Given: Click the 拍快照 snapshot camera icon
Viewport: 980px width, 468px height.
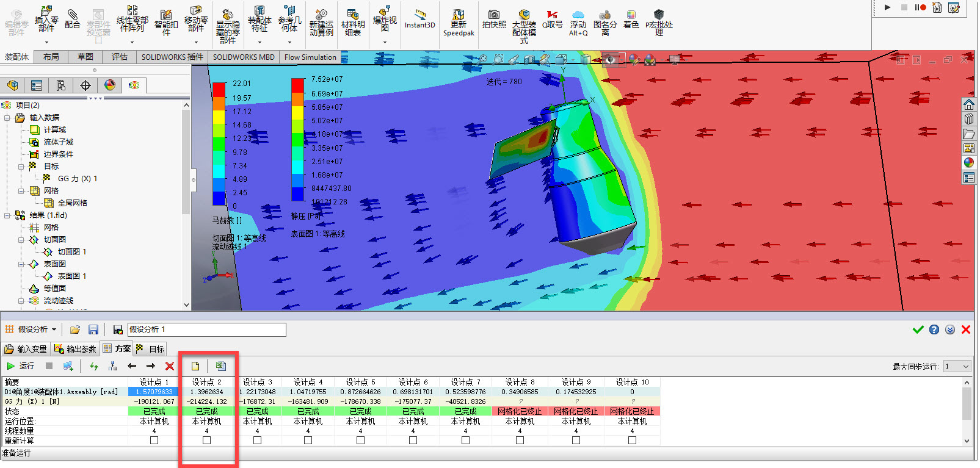Looking at the screenshot, I should tap(494, 19).
